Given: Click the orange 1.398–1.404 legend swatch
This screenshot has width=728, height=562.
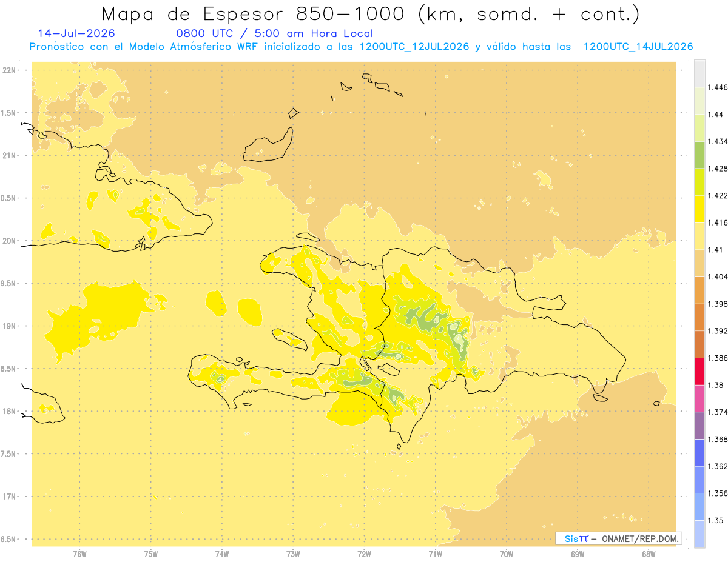Looking at the screenshot, I should pyautogui.click(x=699, y=290).
